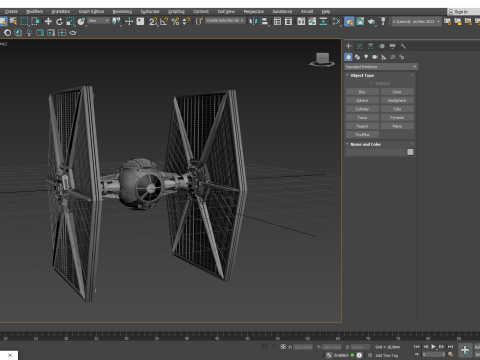Open the Animation menu

tap(61, 12)
